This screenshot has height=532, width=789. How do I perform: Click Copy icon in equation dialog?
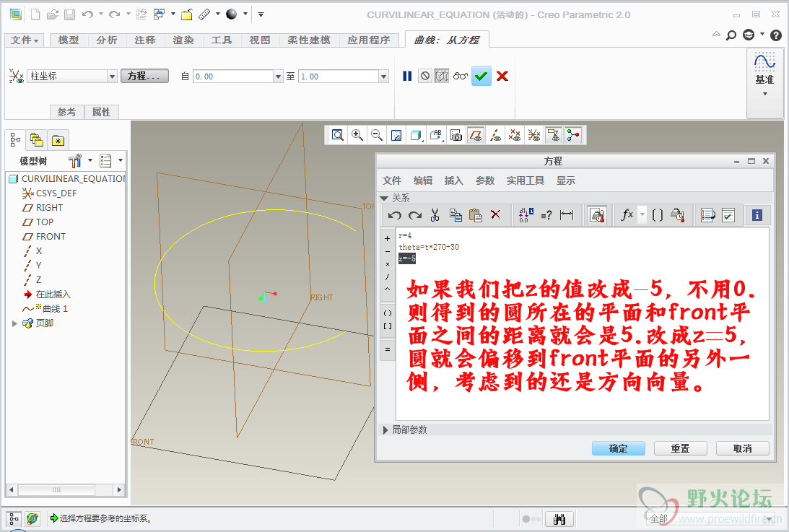455,215
